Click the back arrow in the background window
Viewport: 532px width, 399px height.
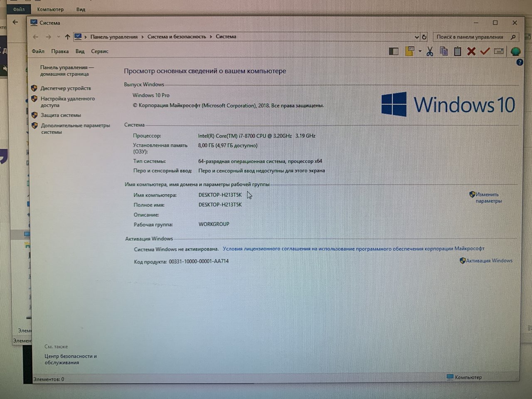(x=15, y=22)
